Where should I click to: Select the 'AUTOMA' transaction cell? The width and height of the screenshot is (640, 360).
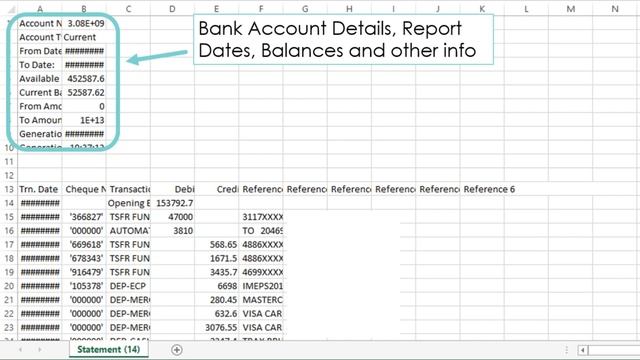point(128,231)
